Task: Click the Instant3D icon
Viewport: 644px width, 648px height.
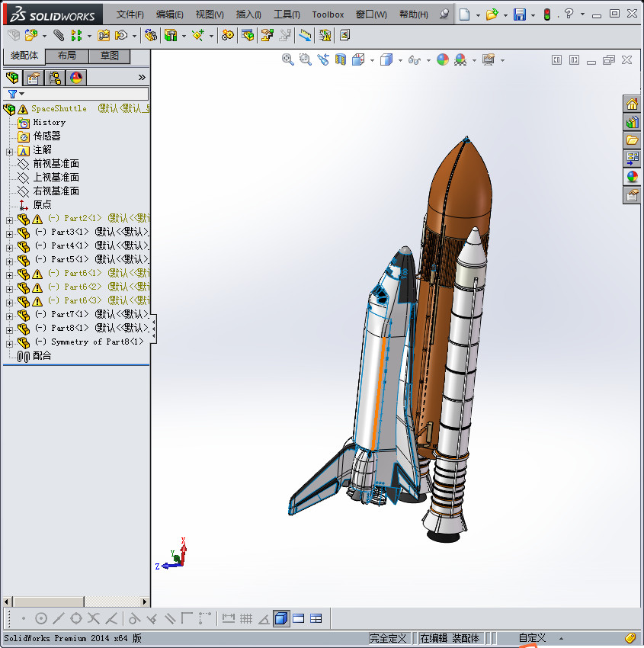Action: [344, 36]
